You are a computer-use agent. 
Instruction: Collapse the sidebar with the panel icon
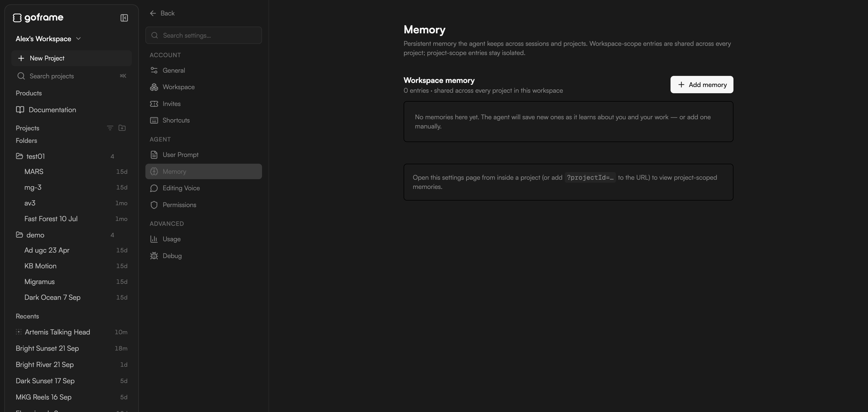coord(124,18)
